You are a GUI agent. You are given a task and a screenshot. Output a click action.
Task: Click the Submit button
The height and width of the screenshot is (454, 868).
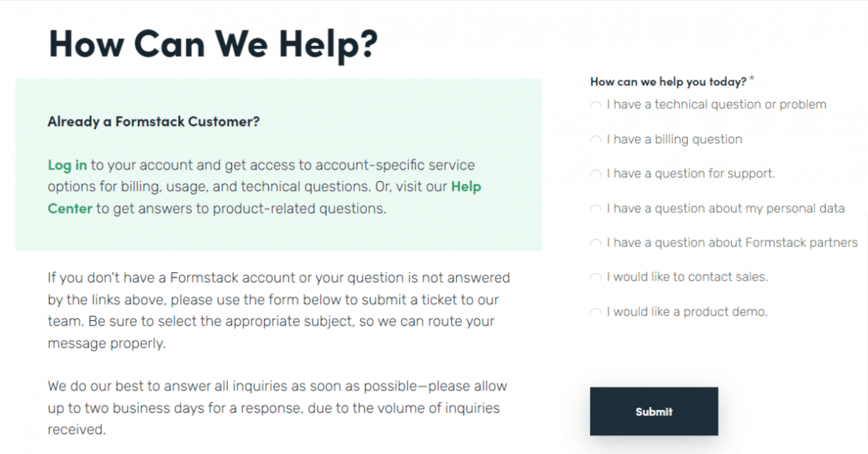point(653,411)
